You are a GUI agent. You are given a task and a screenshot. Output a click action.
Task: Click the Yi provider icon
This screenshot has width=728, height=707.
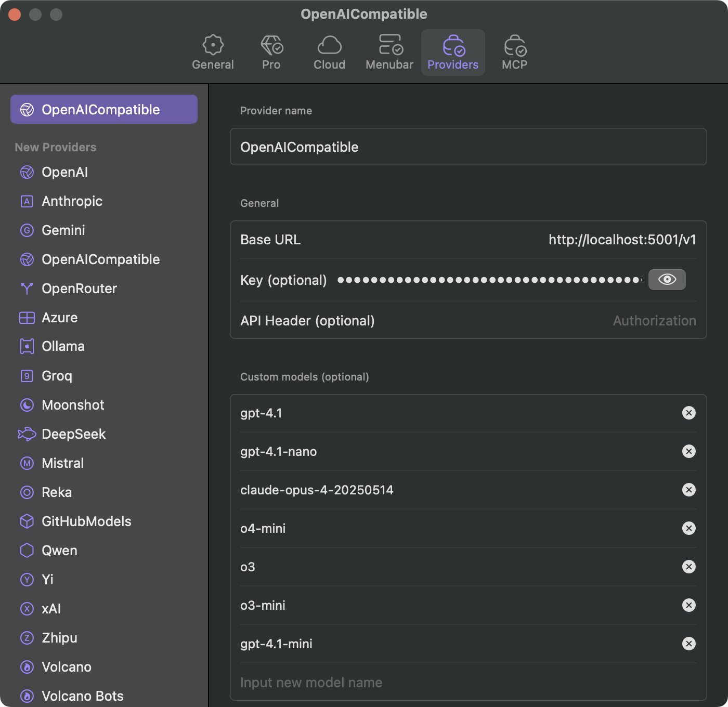tap(27, 580)
